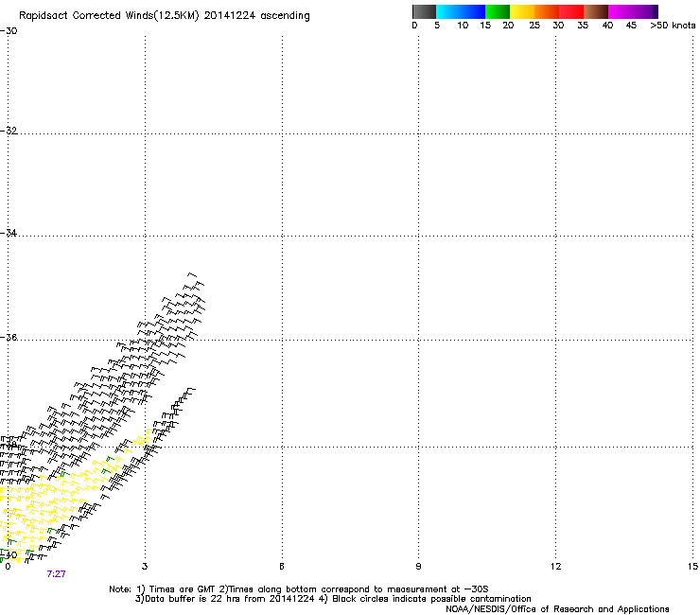Click the 'Data buffer is 22 hrs' note line

[333, 599]
